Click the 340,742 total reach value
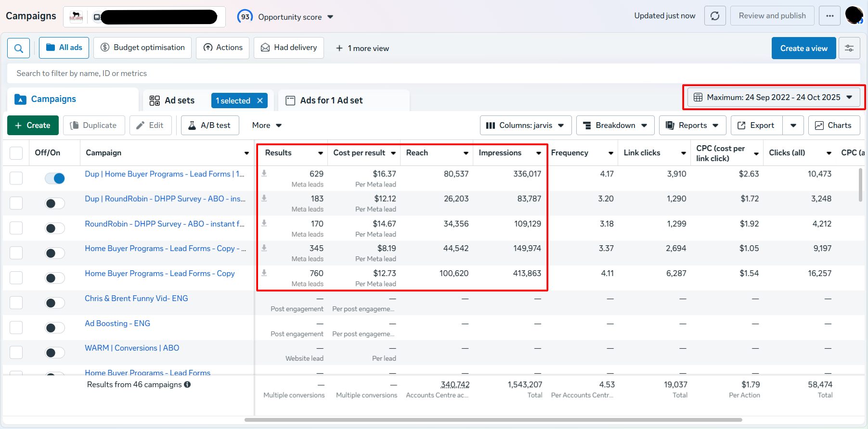 (455, 385)
